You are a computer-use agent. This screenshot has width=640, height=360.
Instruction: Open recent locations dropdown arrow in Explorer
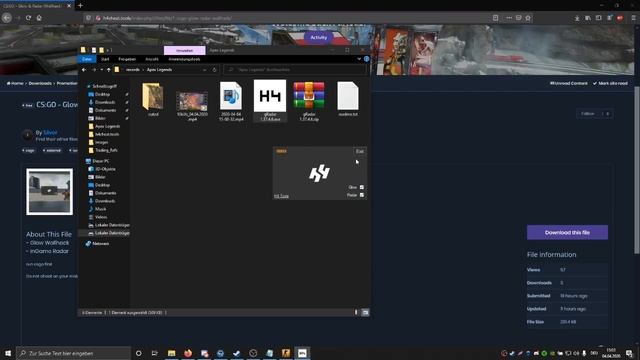point(102,70)
